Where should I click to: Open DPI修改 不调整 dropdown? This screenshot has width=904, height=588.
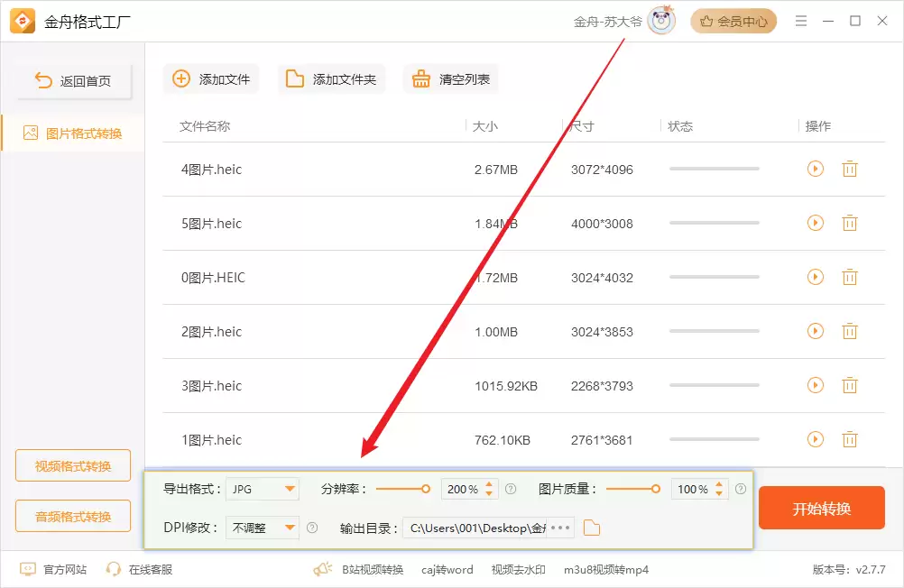263,528
